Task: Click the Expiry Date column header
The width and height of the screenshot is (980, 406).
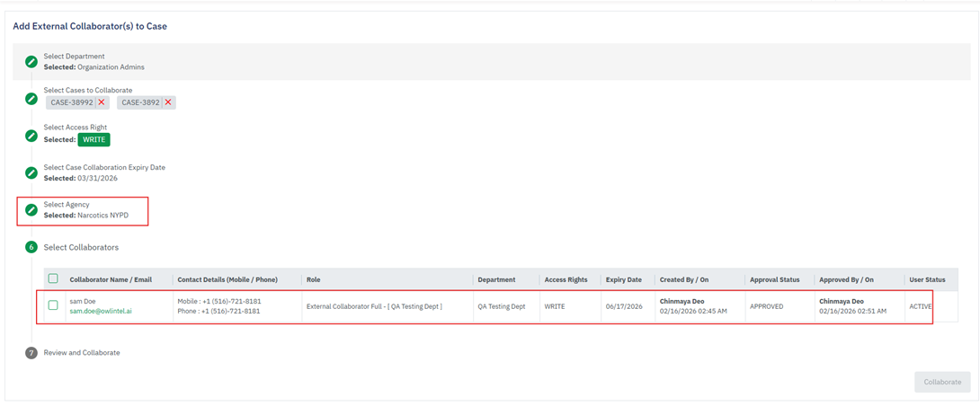Action: coord(623,279)
